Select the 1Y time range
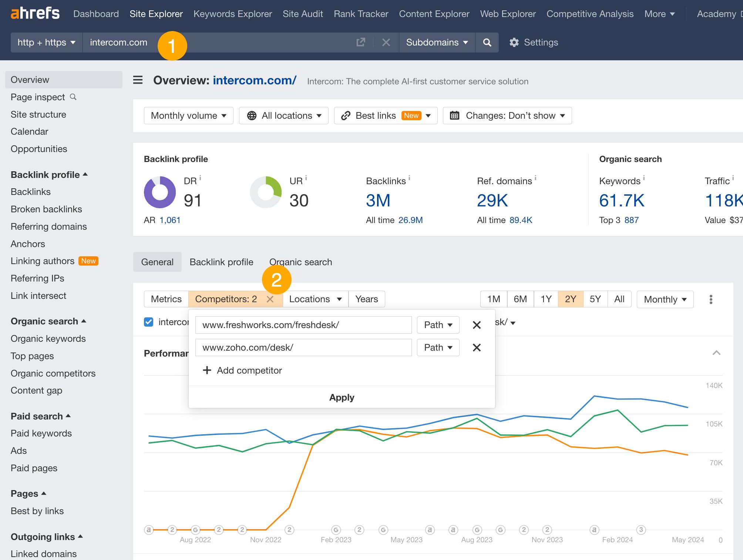 (x=546, y=299)
